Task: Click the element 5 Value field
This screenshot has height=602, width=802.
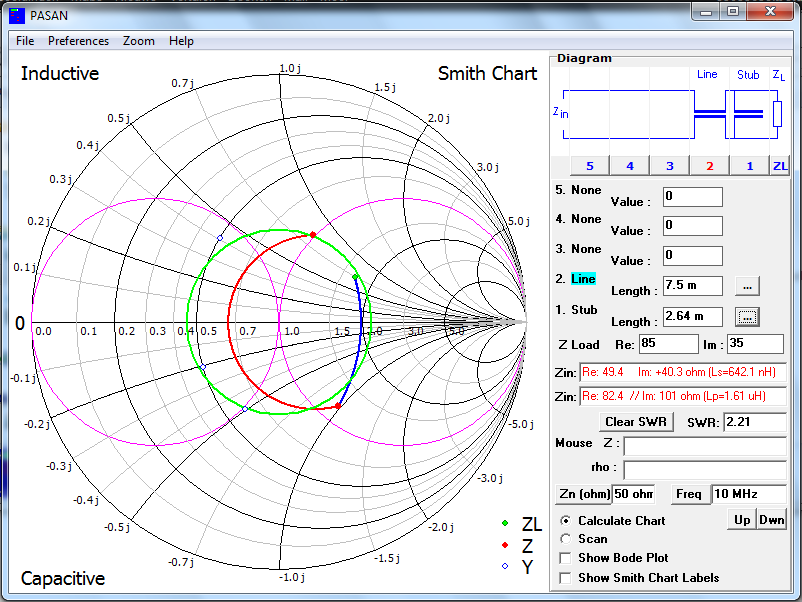Action: click(693, 196)
